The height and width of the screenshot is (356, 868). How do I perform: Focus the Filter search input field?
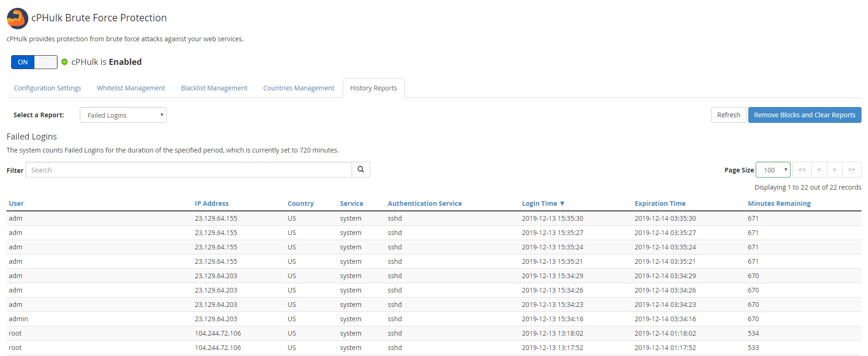[189, 170]
